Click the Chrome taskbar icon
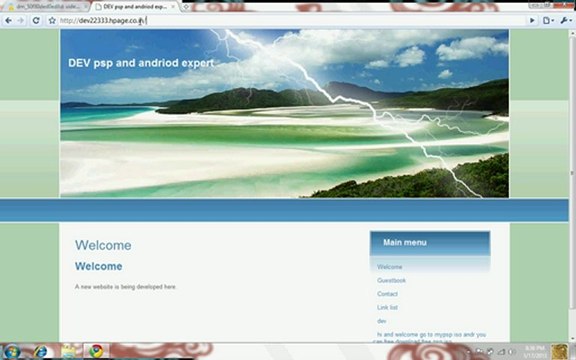 pos(96,352)
